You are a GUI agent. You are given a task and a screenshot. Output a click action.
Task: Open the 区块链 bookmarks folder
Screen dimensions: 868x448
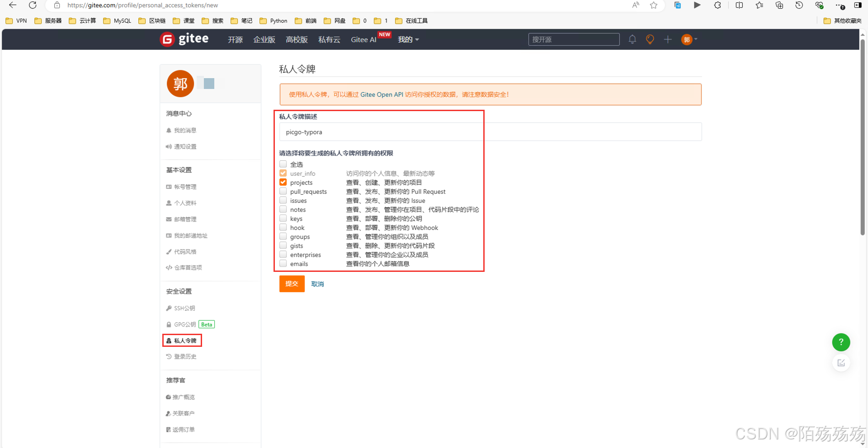152,21
